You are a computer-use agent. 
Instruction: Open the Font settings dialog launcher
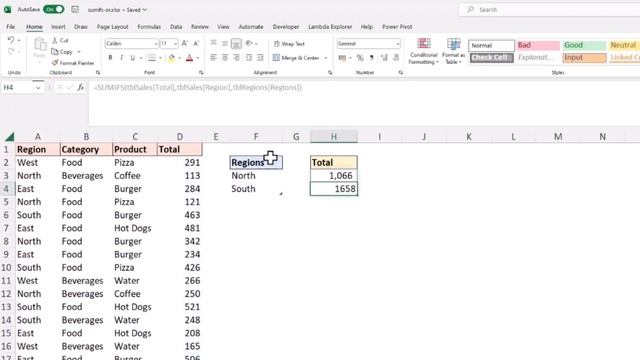(201, 73)
